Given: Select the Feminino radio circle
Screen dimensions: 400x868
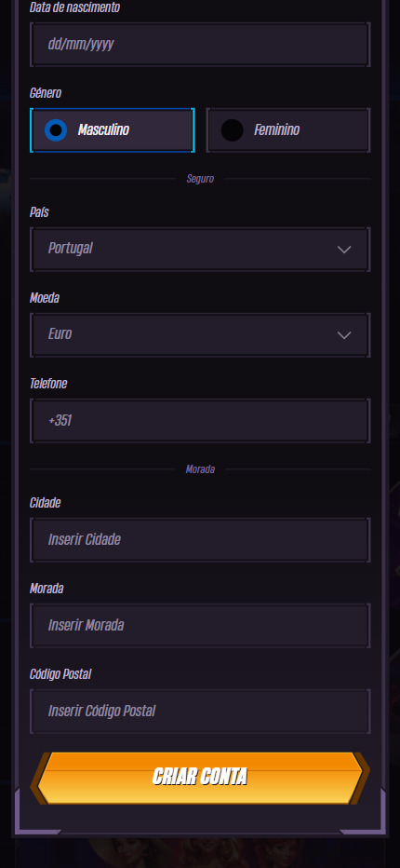Looking at the screenshot, I should [x=232, y=130].
